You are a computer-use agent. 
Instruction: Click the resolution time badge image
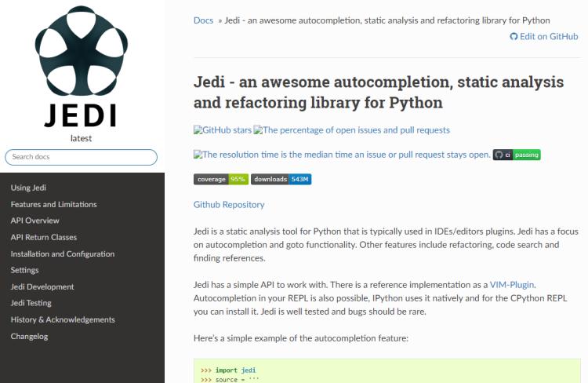(x=341, y=155)
